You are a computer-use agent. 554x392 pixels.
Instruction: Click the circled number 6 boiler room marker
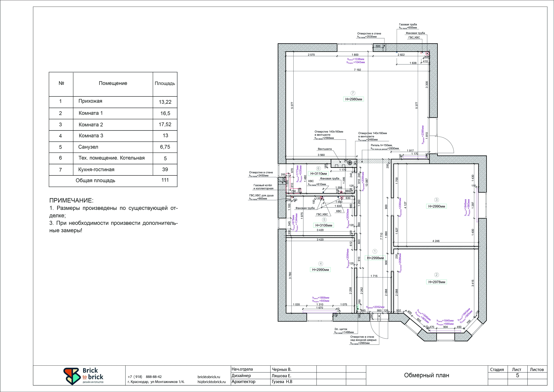click(x=318, y=169)
